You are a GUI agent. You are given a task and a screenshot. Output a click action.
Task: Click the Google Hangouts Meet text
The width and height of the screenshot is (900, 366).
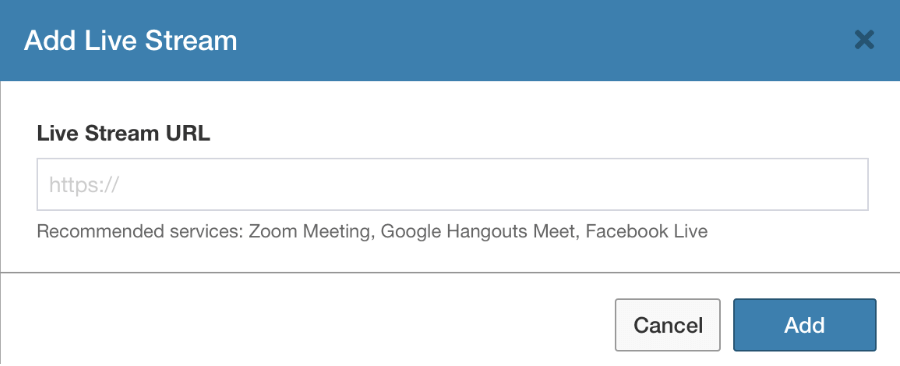(478, 231)
